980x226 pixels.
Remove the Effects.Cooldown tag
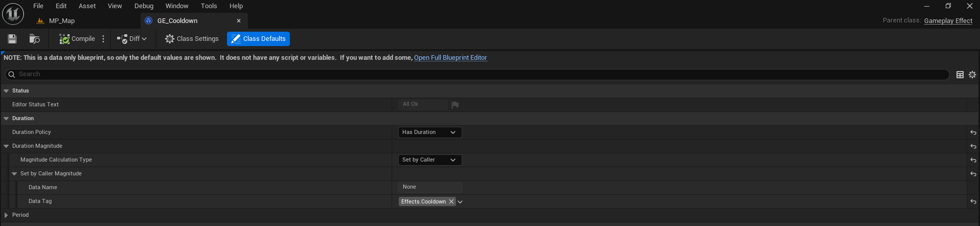pyautogui.click(x=451, y=201)
